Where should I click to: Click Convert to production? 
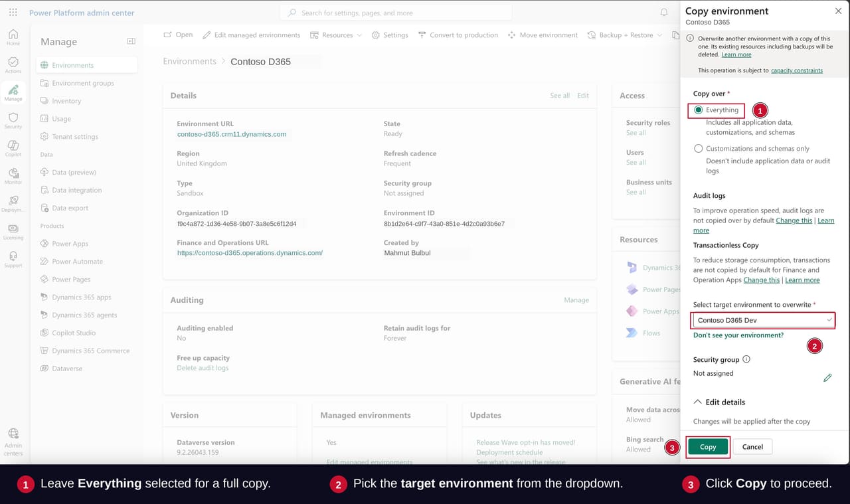(x=458, y=35)
